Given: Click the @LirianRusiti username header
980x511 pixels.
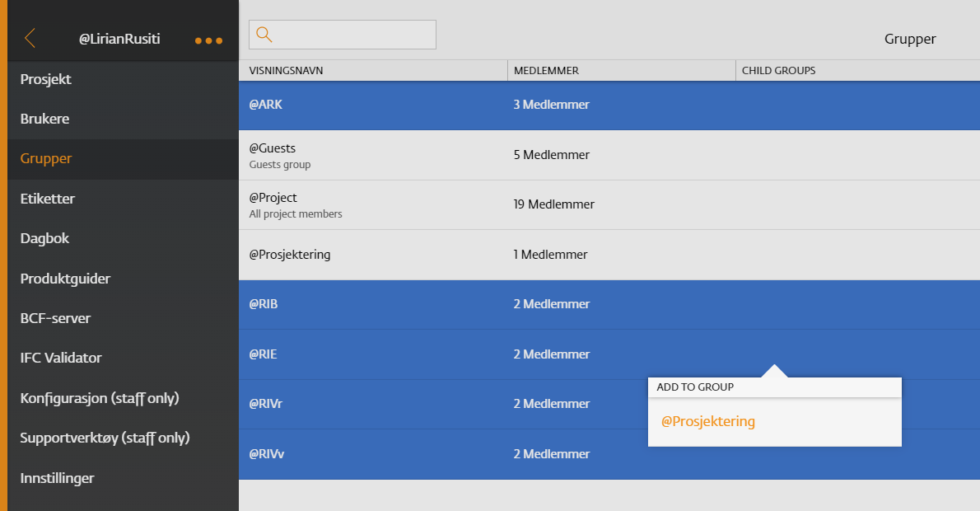Looking at the screenshot, I should point(119,39).
